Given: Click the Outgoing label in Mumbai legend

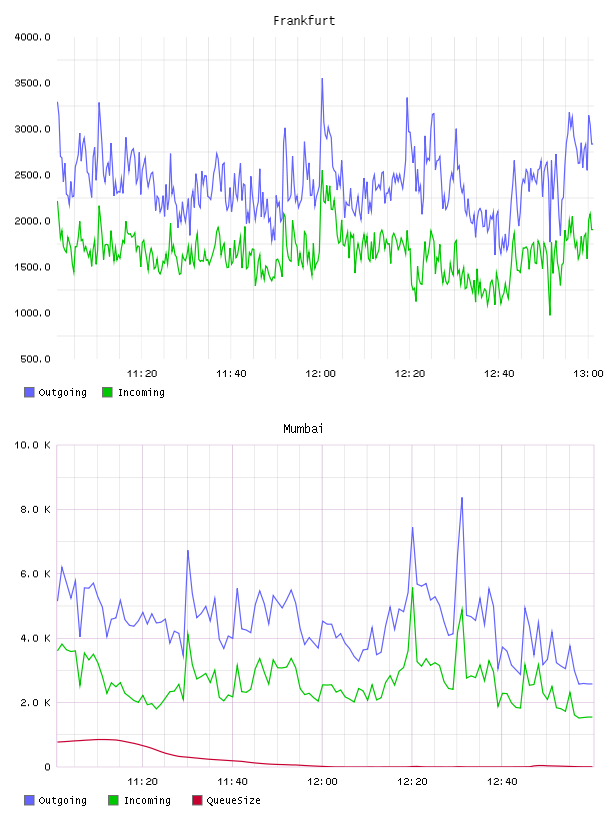Looking at the screenshot, I should pyautogui.click(x=62, y=801).
